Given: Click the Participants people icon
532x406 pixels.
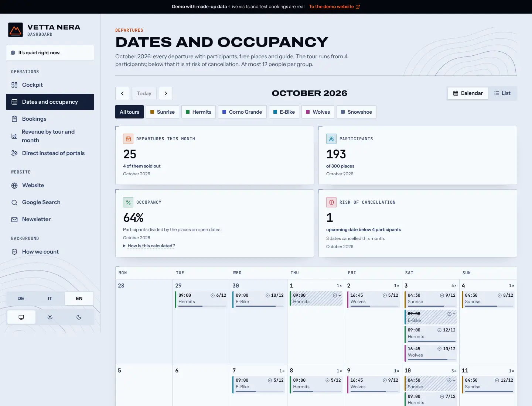Looking at the screenshot, I should [x=331, y=139].
